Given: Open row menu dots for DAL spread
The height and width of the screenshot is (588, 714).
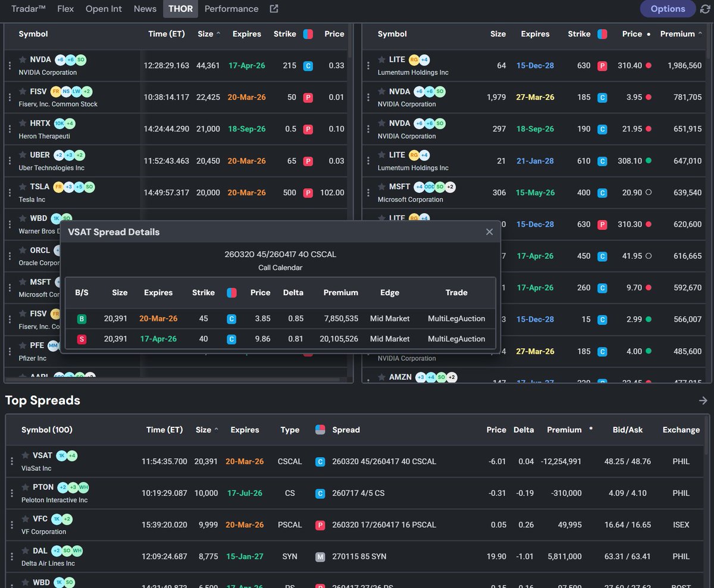Looking at the screenshot, I should point(12,556).
